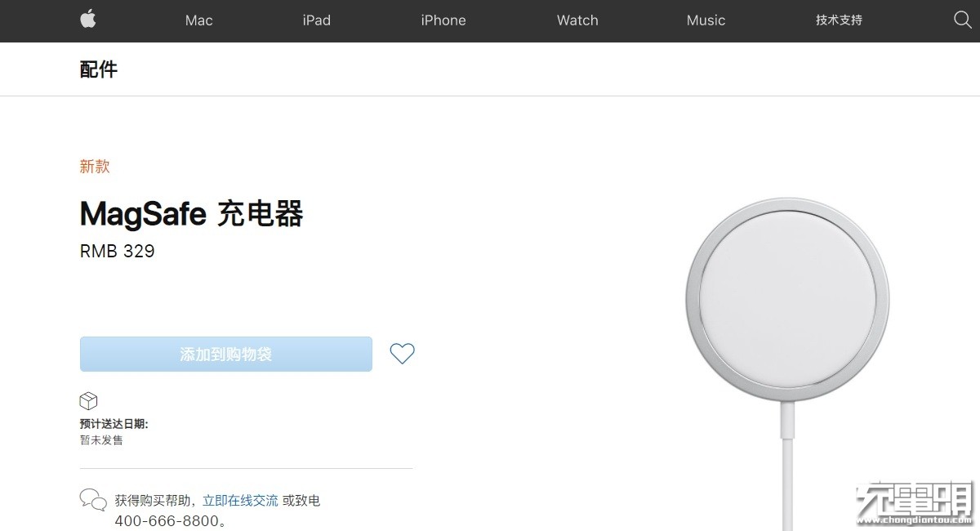
Task: Open 技术支持 support page
Action: (x=839, y=20)
